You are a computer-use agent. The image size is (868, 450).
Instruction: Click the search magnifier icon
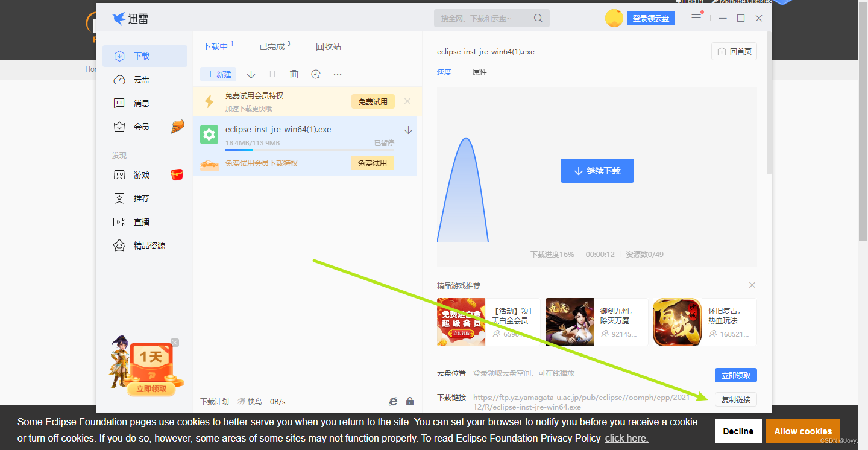538,18
